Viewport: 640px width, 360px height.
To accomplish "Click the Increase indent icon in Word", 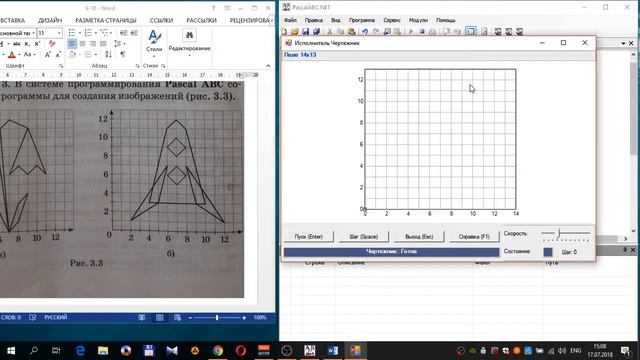I will (134, 33).
